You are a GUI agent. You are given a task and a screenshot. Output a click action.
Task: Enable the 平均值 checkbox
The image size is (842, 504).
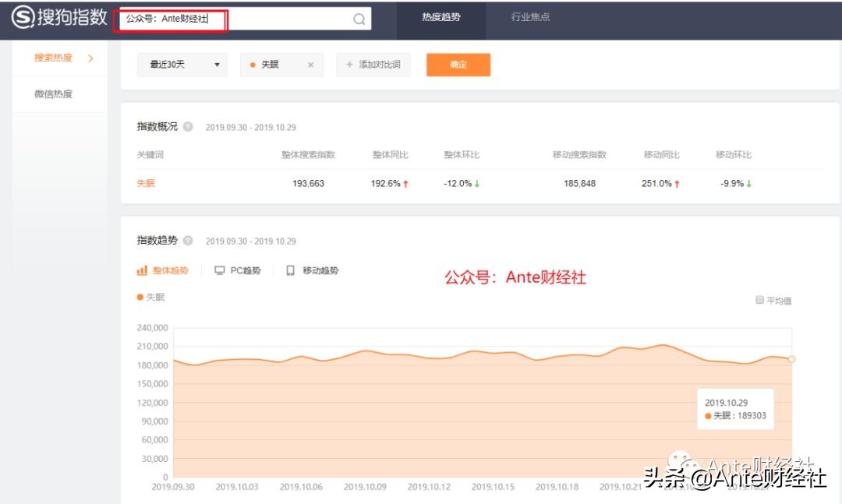click(x=759, y=299)
